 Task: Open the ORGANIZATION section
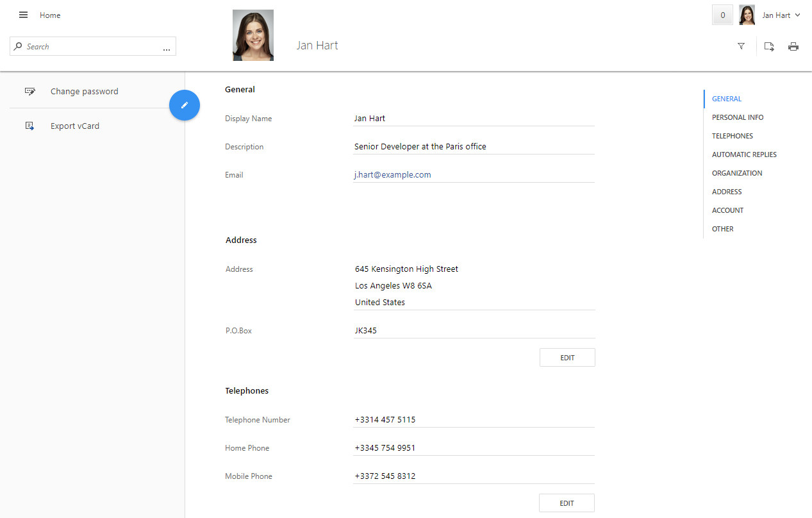pos(737,172)
